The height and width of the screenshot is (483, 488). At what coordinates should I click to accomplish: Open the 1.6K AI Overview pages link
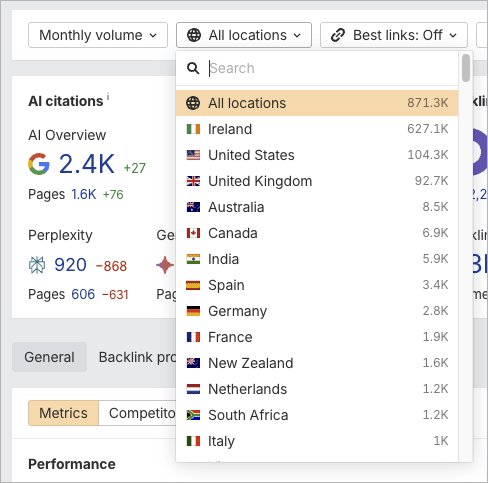[x=84, y=194]
